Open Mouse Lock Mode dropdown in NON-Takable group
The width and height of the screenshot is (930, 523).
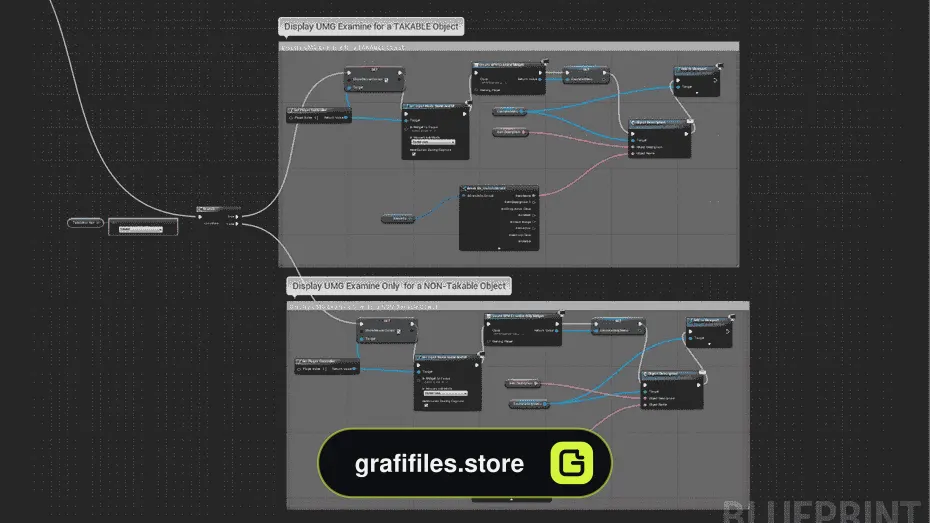pos(445,393)
